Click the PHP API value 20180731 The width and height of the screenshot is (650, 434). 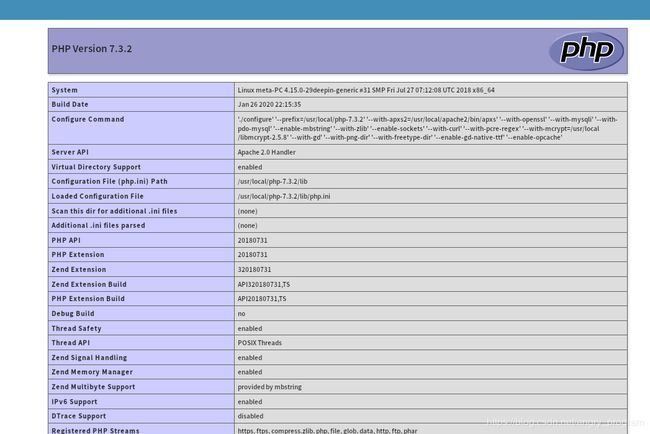tap(252, 240)
